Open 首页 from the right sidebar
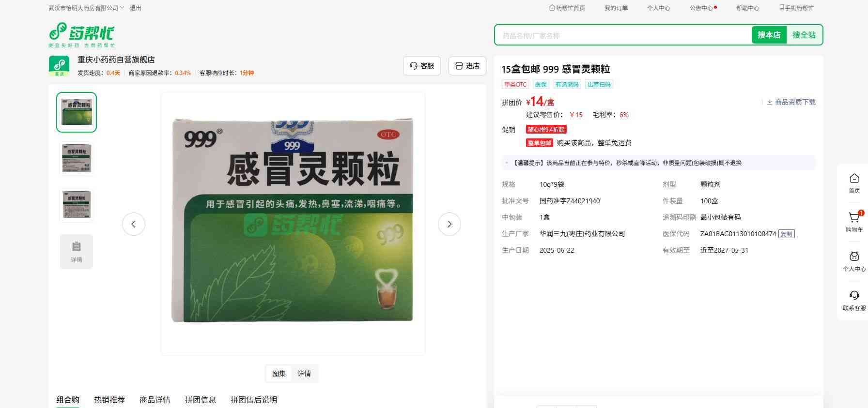This screenshot has height=408, width=868. pyautogui.click(x=854, y=183)
